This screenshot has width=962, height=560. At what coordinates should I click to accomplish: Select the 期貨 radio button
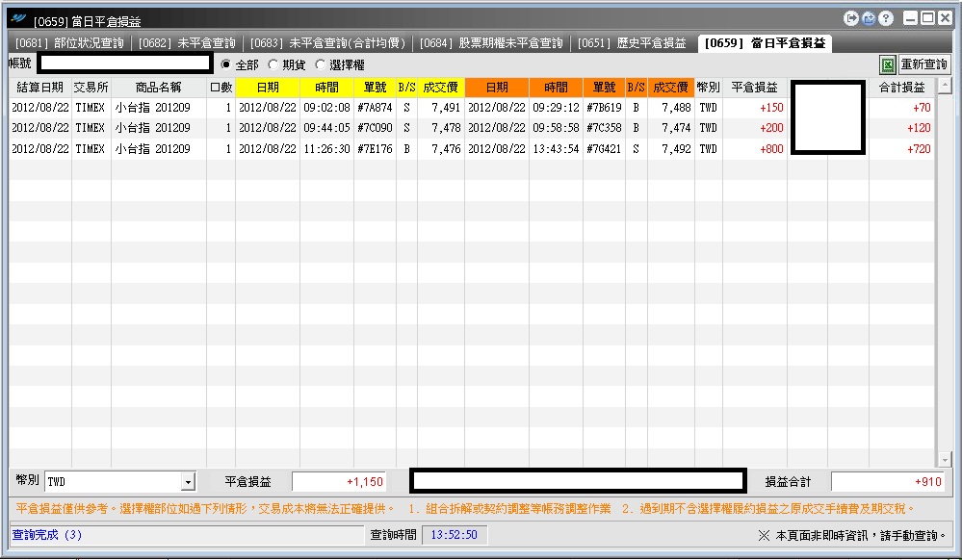273,64
